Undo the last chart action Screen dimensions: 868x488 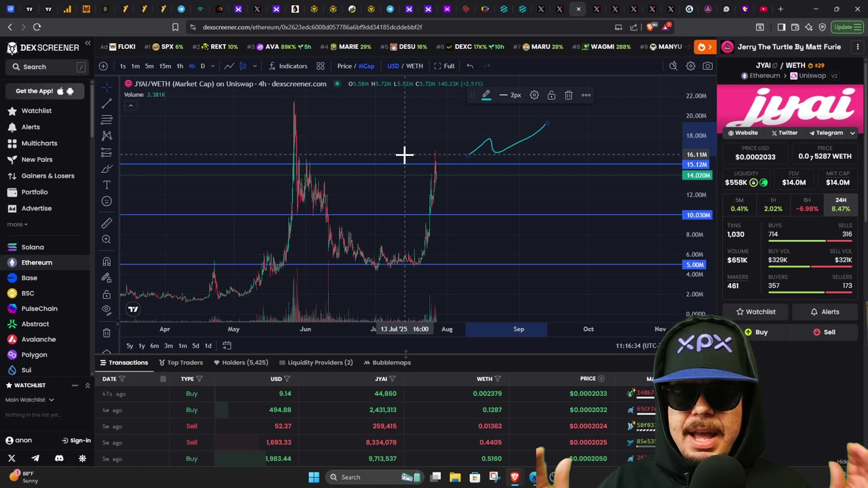[x=470, y=66]
